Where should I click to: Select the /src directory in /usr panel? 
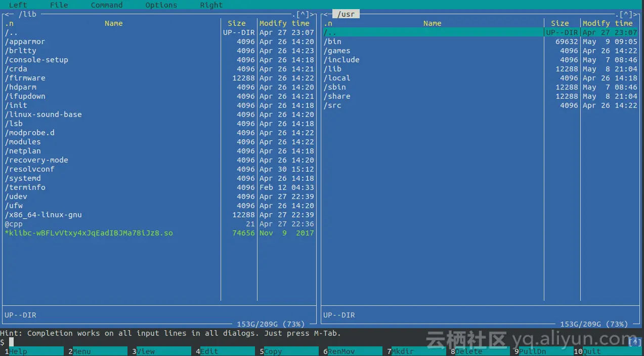(x=481, y=105)
